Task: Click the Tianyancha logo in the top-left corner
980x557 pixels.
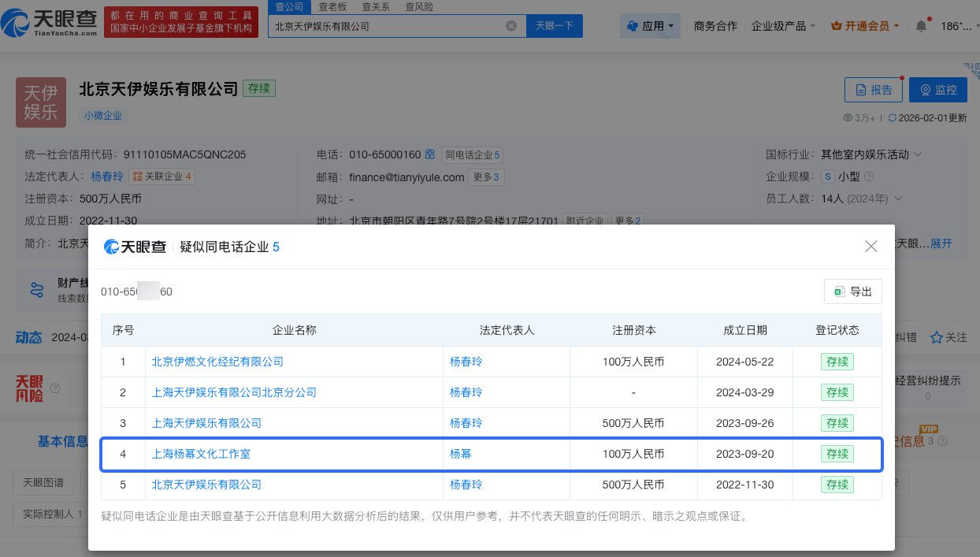Action: tap(49, 23)
